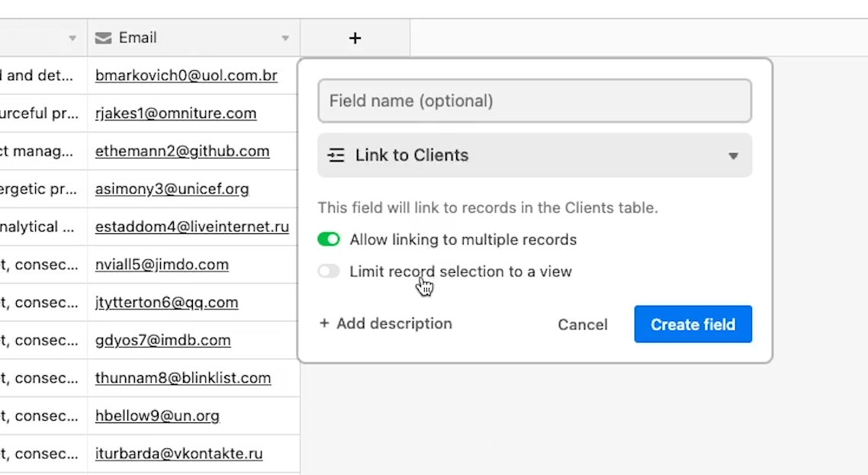Click Add description link

[x=386, y=323]
